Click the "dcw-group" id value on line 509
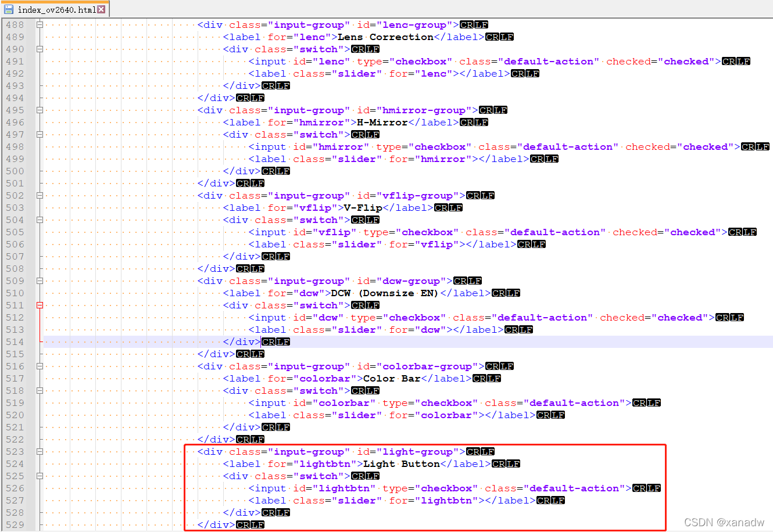 411,281
